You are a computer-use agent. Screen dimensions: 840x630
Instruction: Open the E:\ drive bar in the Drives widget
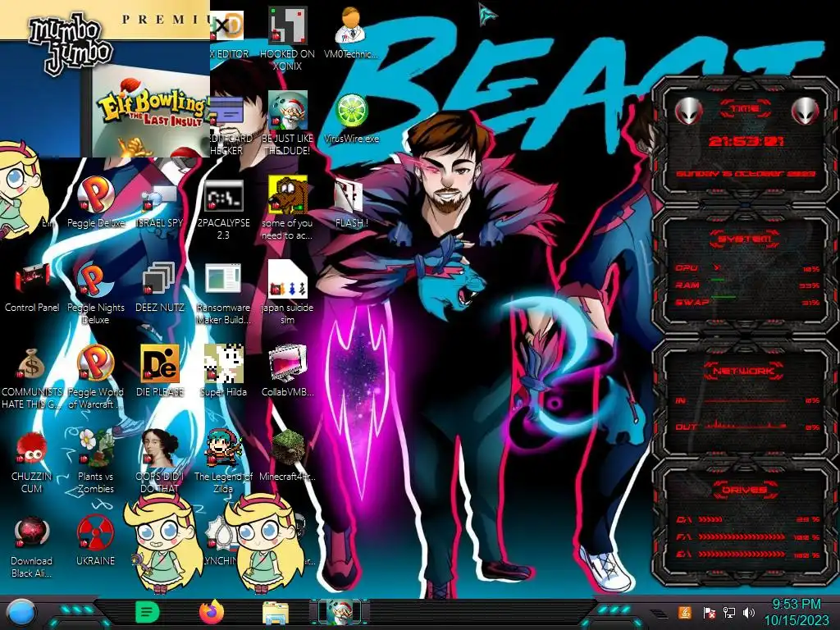tap(747, 555)
